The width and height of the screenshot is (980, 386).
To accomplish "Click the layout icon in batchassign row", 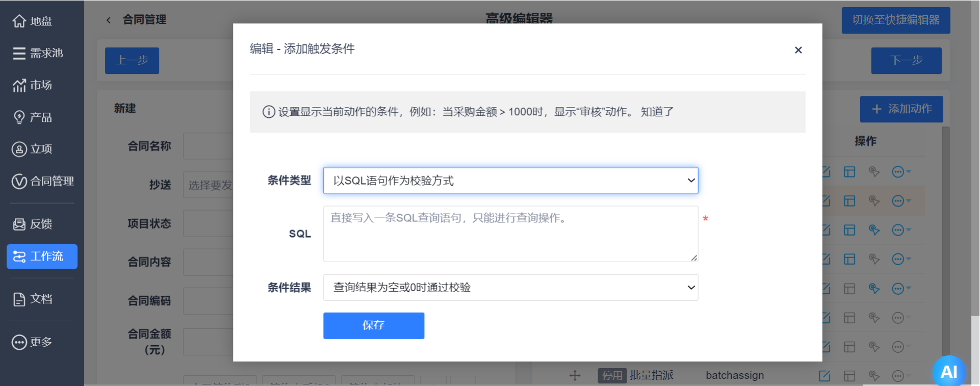I will coord(849,376).
